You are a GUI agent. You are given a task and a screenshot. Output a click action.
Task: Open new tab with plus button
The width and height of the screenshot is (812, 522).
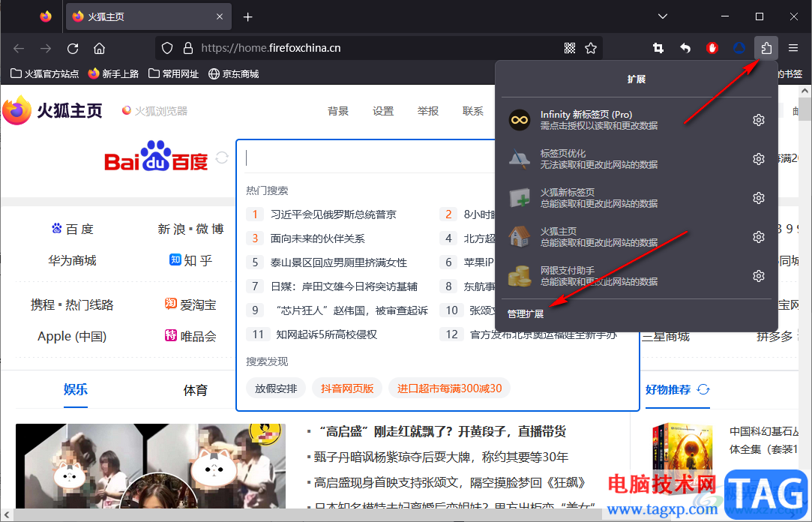click(x=248, y=17)
